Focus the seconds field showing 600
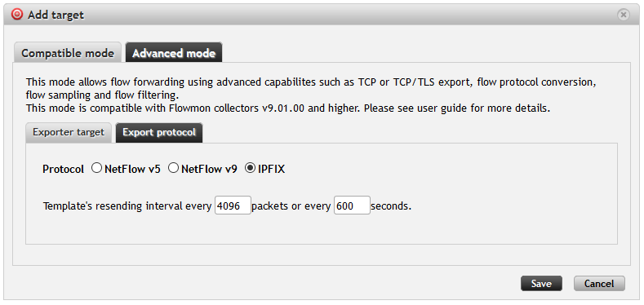The width and height of the screenshot is (644, 305). click(352, 206)
